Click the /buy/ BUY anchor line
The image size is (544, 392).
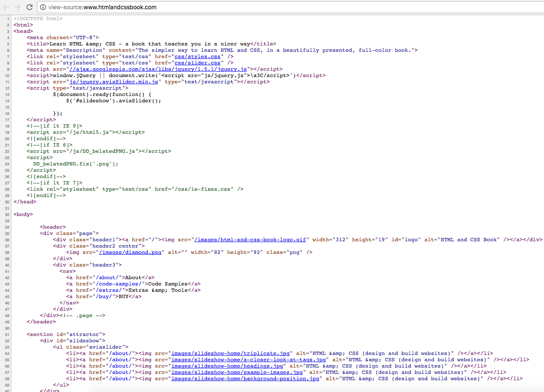[104, 296]
